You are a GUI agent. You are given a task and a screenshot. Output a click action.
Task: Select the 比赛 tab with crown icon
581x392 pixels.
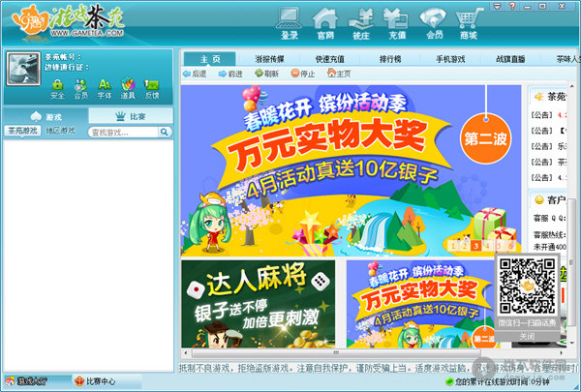tap(131, 116)
